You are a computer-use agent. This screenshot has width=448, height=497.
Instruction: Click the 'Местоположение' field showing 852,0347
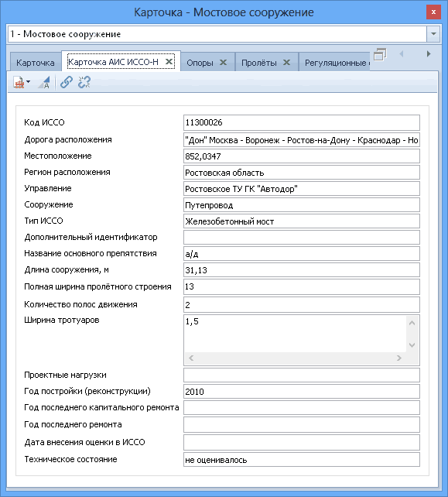click(302, 156)
